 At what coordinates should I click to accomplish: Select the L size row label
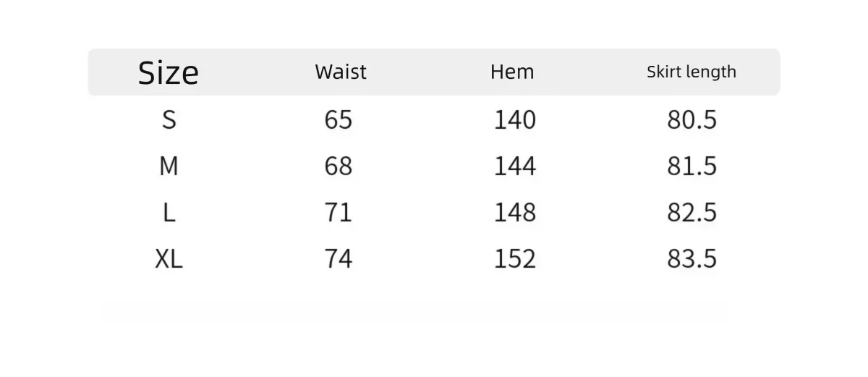pyautogui.click(x=169, y=213)
